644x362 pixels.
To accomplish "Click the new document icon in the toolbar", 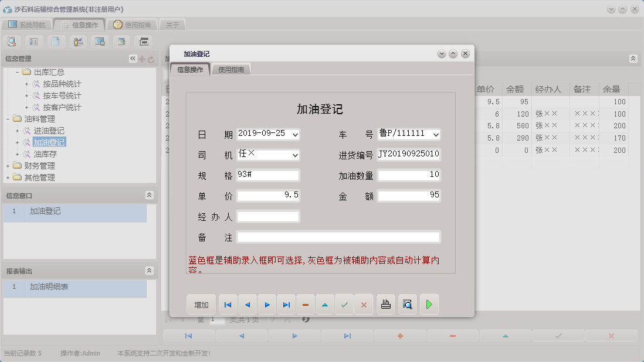I will (55, 41).
